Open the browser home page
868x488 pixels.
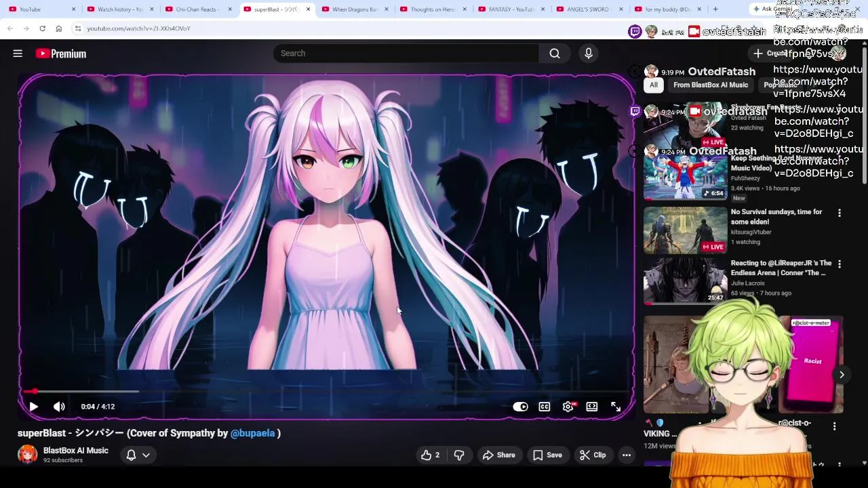point(58,28)
